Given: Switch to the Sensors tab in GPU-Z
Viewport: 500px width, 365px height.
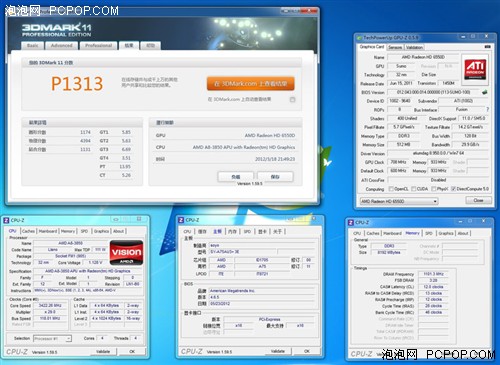Looking at the screenshot, I should (x=395, y=47).
